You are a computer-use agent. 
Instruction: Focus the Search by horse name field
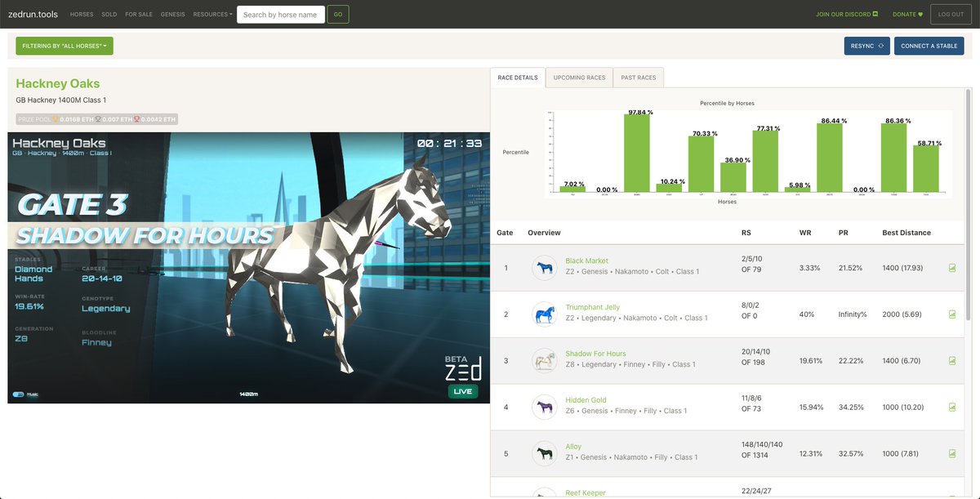(280, 14)
